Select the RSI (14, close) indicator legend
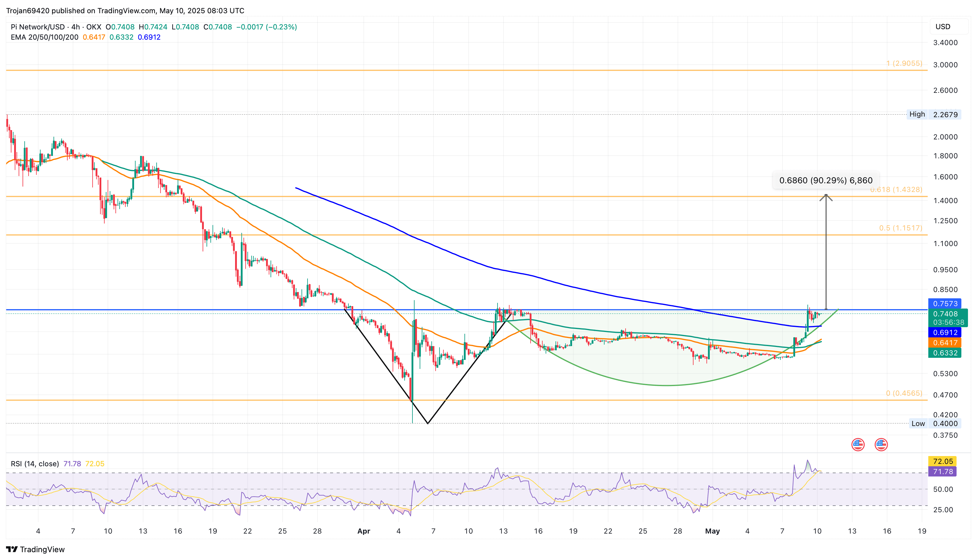The image size is (977, 560). tap(35, 464)
